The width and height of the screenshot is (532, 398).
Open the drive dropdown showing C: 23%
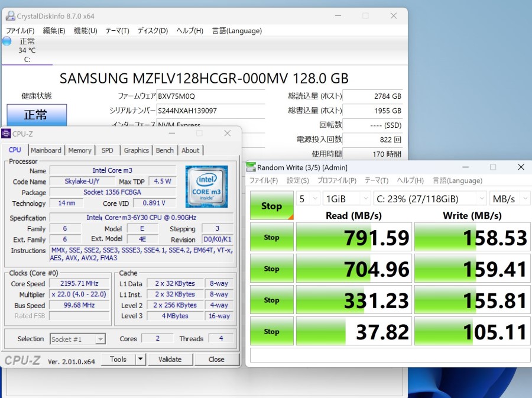(x=430, y=199)
